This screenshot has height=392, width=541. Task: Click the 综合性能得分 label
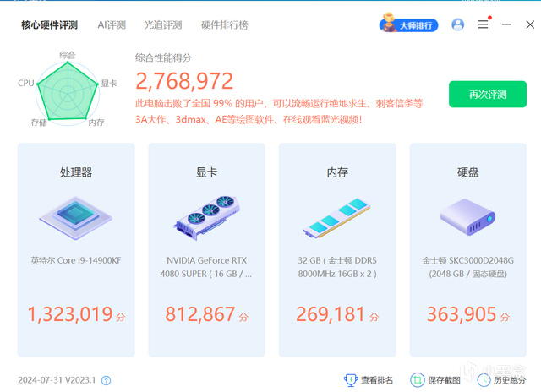(x=163, y=57)
